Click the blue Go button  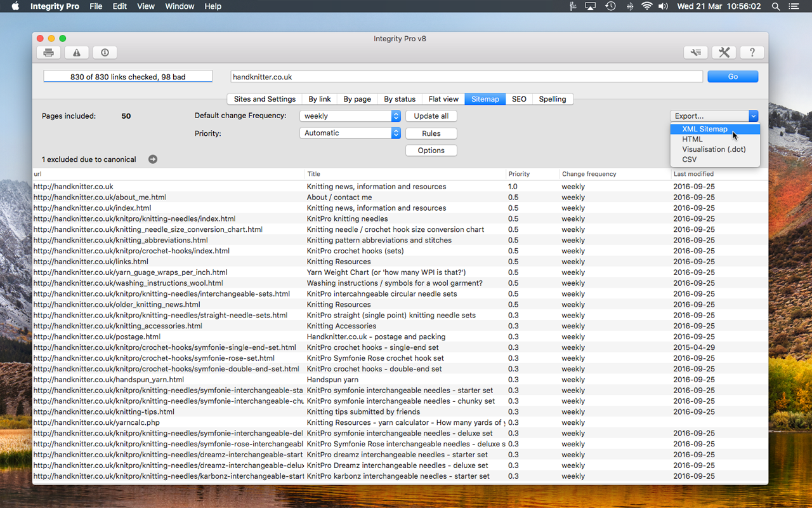click(733, 77)
